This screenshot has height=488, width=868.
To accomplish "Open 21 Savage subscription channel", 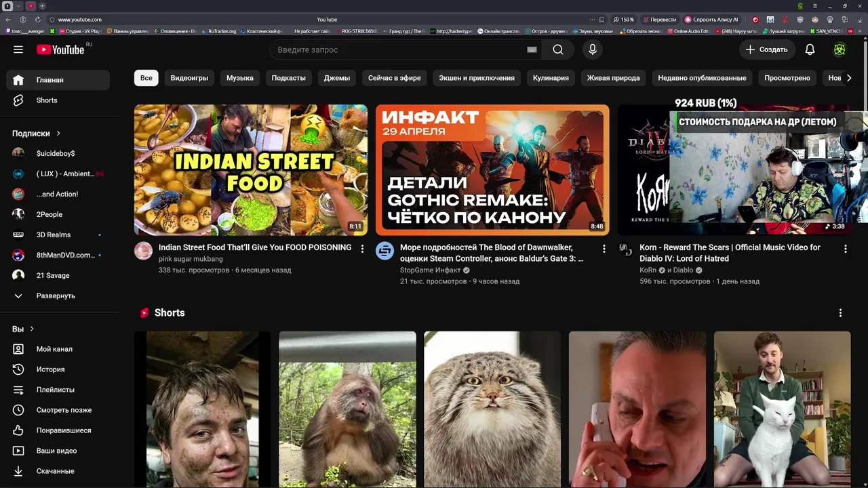I will pos(58,276).
